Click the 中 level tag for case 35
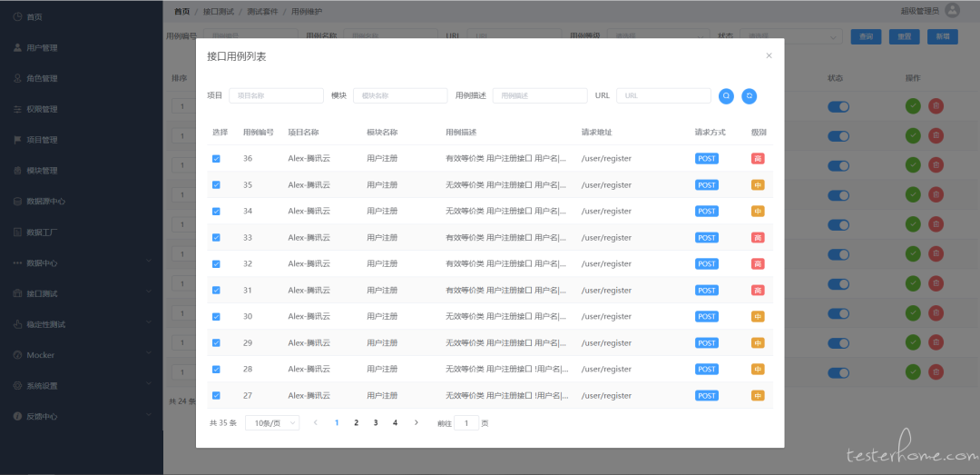This screenshot has width=980, height=475. pos(758,185)
